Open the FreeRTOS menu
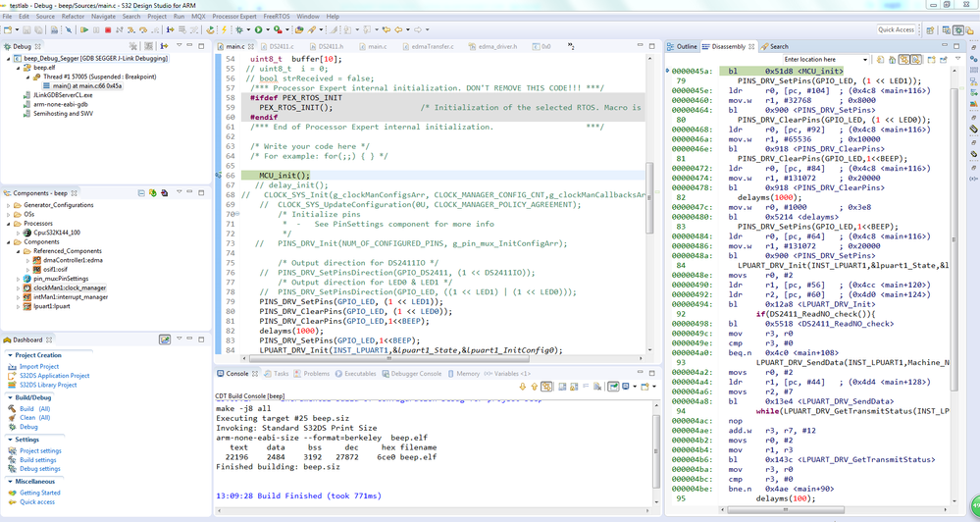The width and height of the screenshot is (980, 522). coord(277,17)
